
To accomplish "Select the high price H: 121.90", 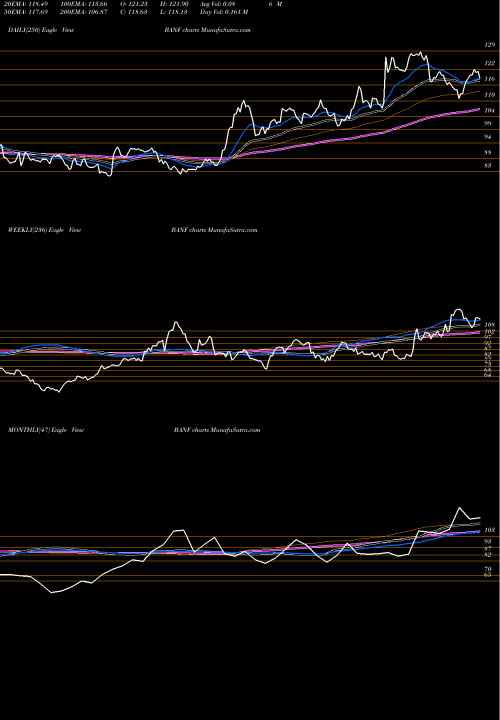I will pyautogui.click(x=175, y=4).
